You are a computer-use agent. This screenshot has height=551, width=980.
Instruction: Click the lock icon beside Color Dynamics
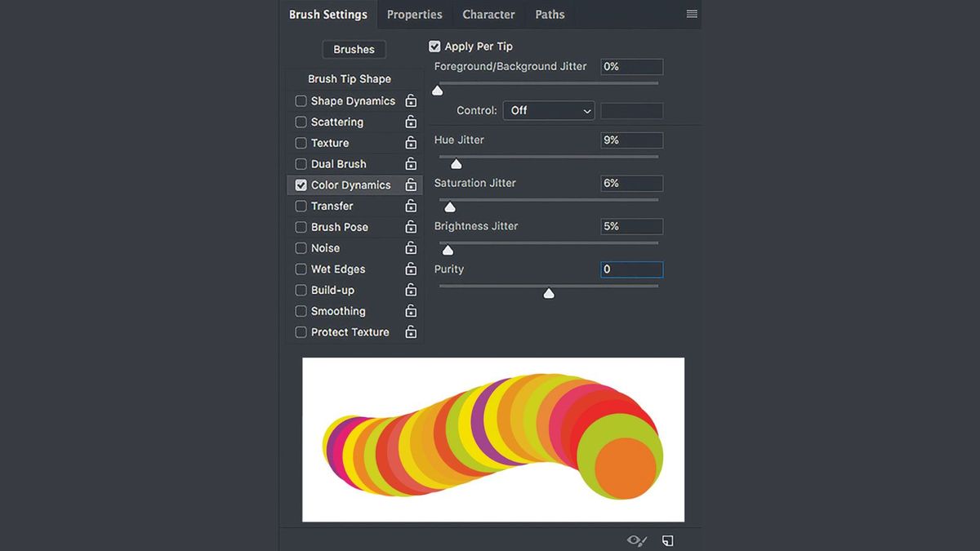411,184
